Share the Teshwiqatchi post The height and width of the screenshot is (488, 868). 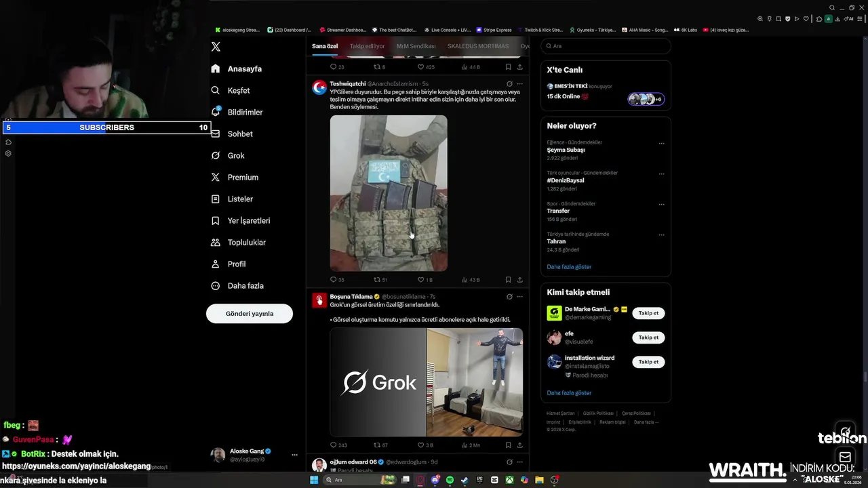520,279
